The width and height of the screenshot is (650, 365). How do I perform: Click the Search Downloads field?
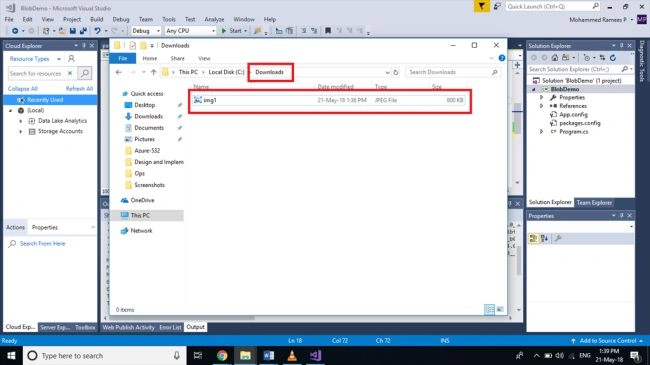pos(453,72)
